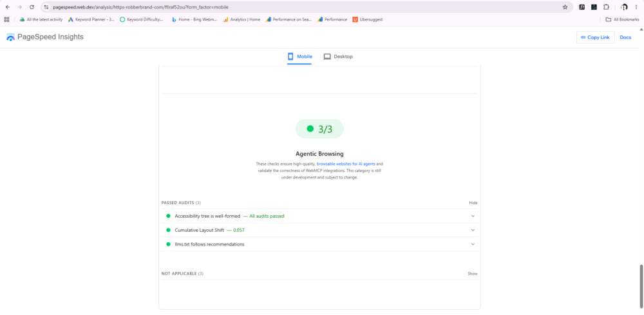
Task: Open the first black extension icon
Action: tap(582, 7)
